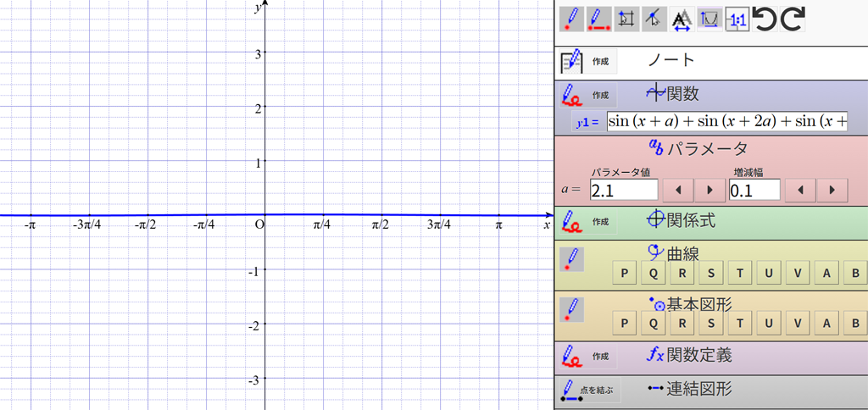Click the redo arrow icon
Viewport: 868px width, 410px height.
[793, 19]
